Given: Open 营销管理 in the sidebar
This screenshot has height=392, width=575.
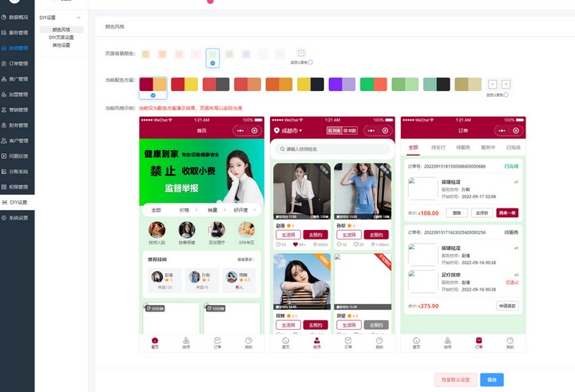Looking at the screenshot, I should tap(17, 109).
